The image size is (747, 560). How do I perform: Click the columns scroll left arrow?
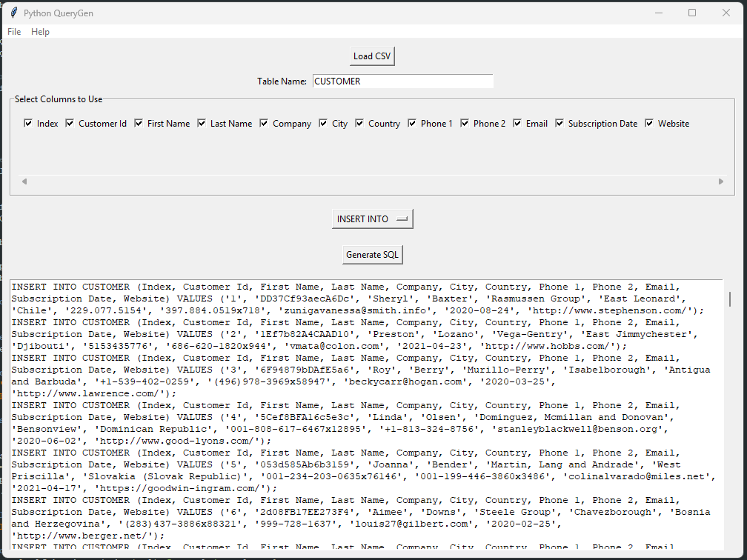tap(24, 181)
